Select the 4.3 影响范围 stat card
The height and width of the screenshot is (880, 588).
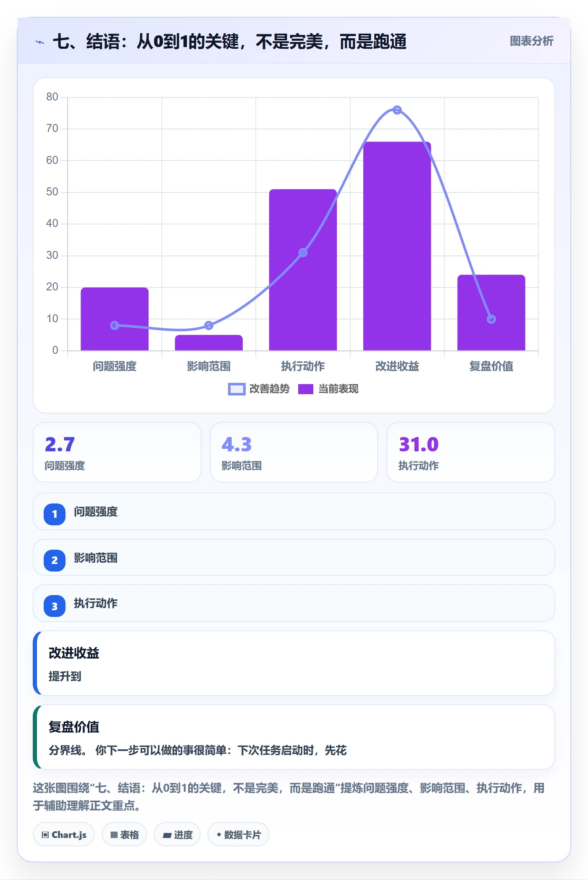click(x=294, y=452)
